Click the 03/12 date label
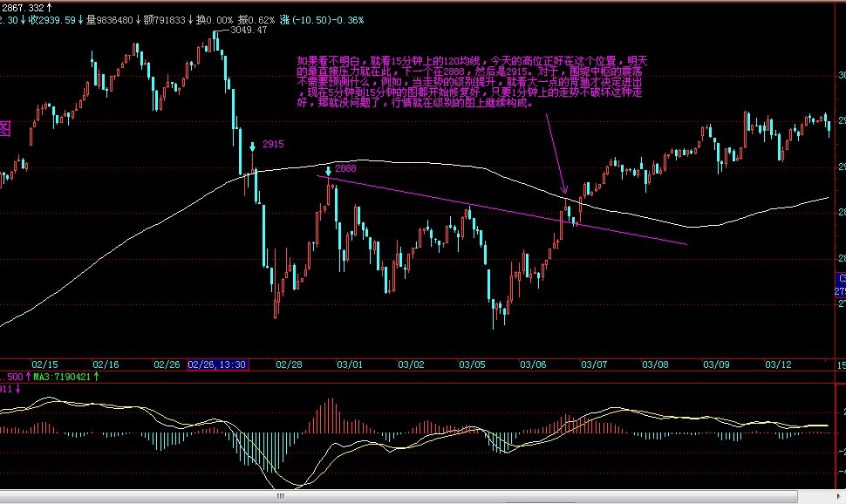846x504 pixels. click(x=777, y=363)
